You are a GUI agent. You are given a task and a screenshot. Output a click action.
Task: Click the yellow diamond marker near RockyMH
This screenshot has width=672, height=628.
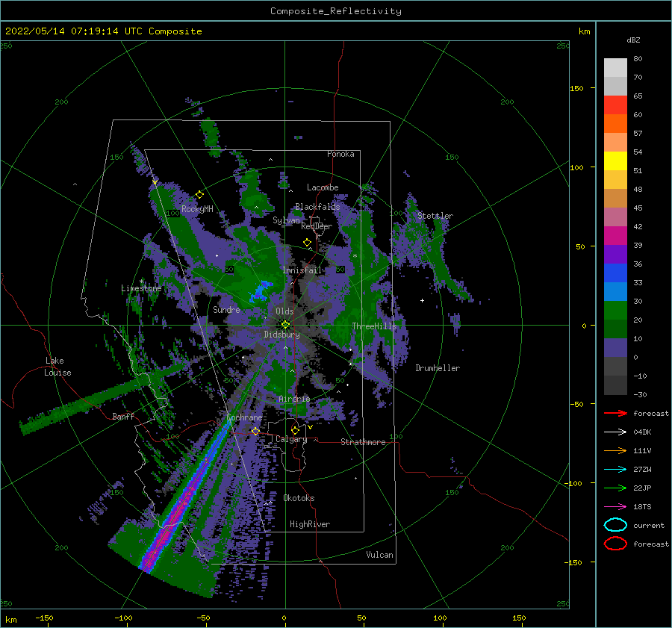(199, 195)
